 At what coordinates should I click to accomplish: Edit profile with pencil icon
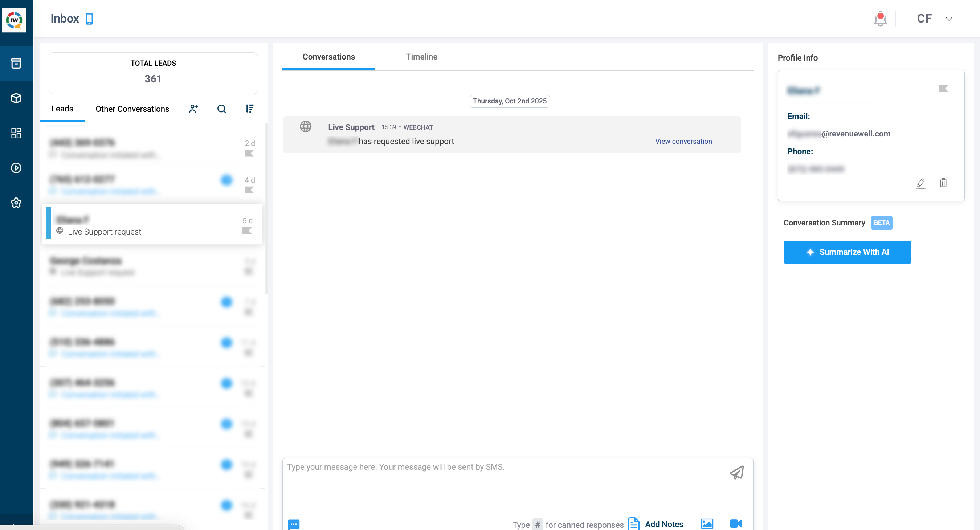click(x=920, y=183)
